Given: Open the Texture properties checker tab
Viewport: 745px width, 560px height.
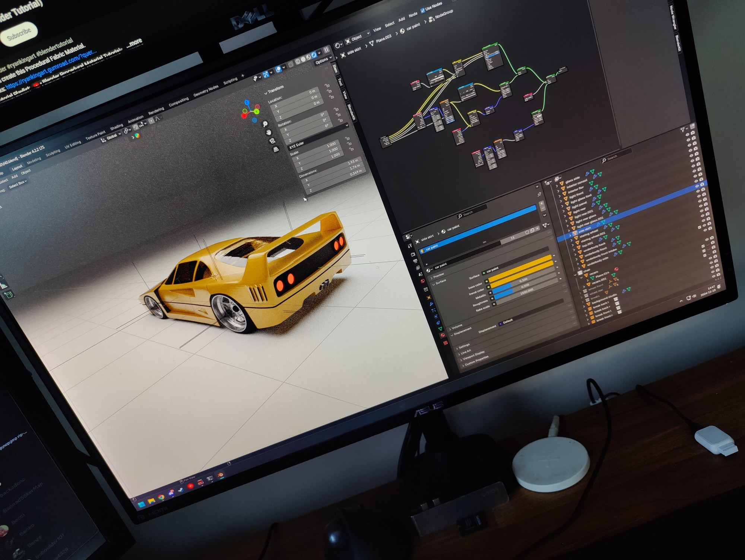Looking at the screenshot, I should pyautogui.click(x=446, y=343).
